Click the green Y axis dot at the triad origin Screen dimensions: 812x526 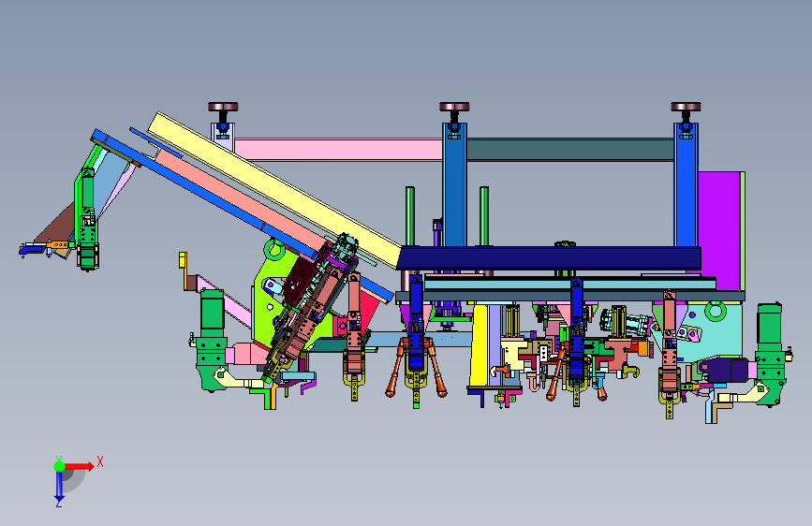click(59, 466)
